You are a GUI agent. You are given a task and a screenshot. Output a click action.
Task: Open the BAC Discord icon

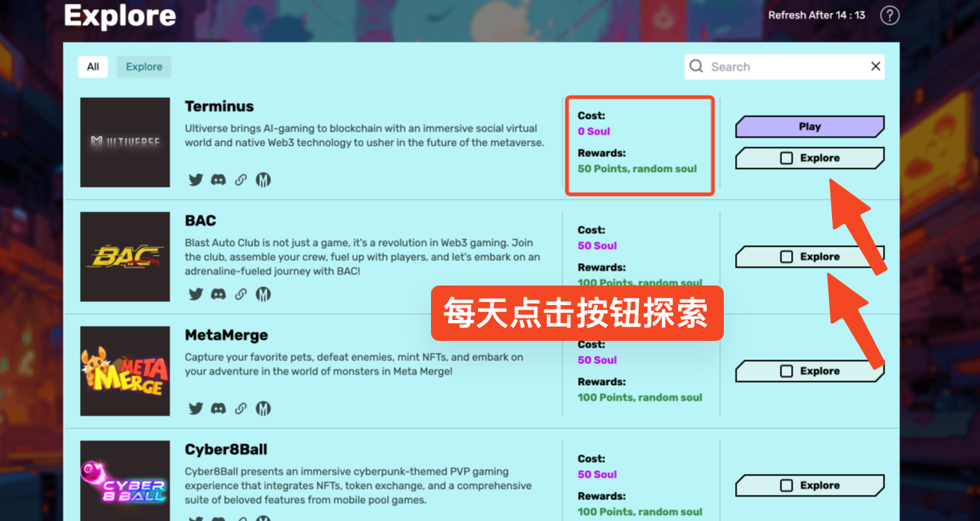pos(218,294)
